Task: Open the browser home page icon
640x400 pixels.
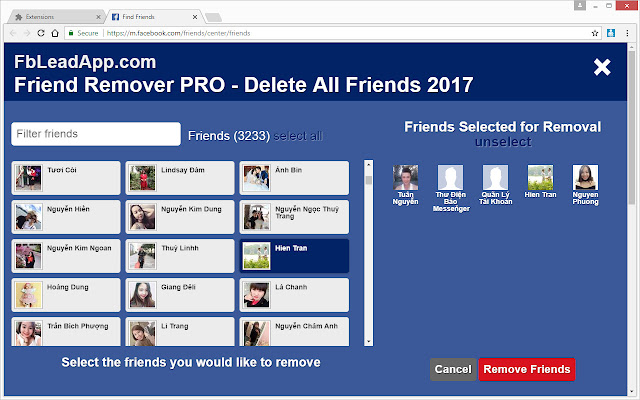Action: [55, 33]
